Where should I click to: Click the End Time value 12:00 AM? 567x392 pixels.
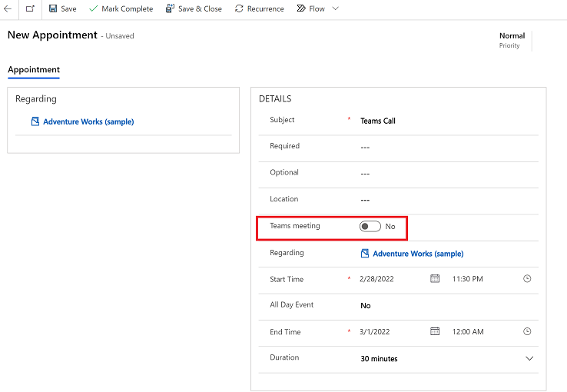pyautogui.click(x=468, y=331)
